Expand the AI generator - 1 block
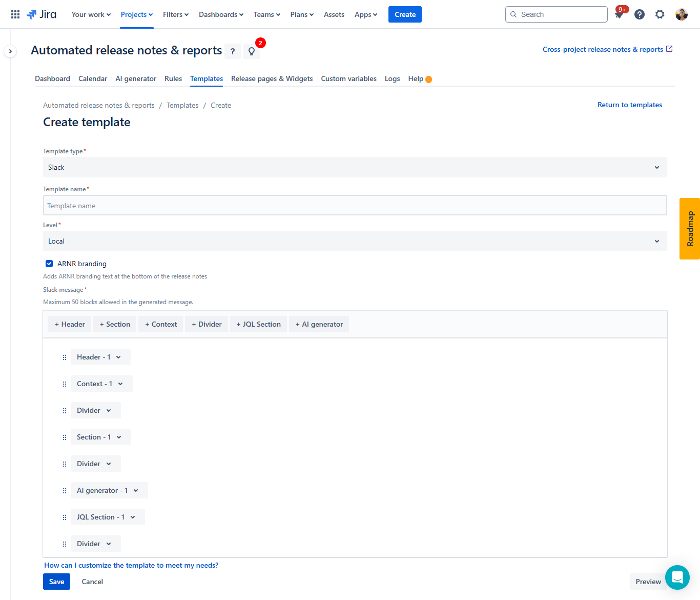The width and height of the screenshot is (700, 600). (x=109, y=490)
